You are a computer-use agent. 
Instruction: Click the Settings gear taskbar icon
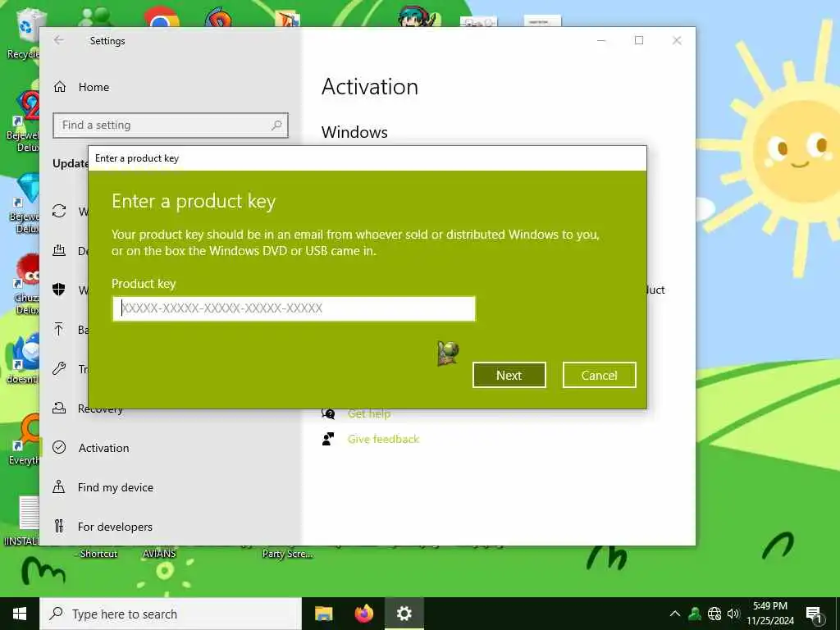tap(404, 614)
